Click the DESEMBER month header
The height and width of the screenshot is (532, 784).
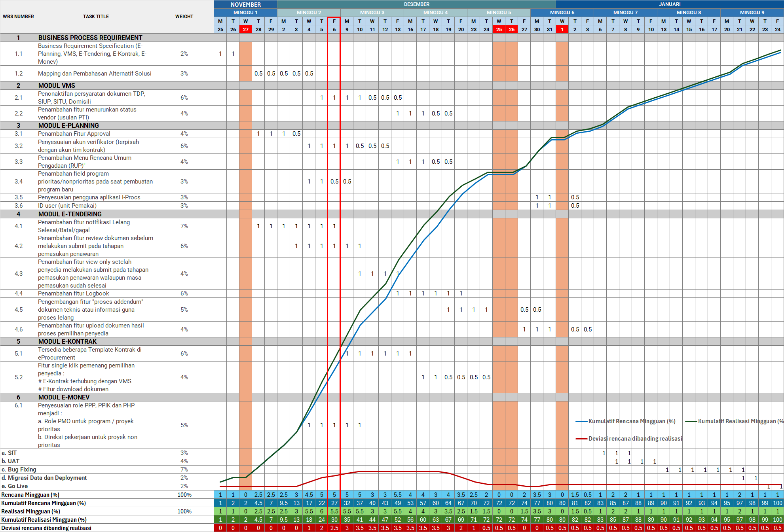[x=416, y=4]
